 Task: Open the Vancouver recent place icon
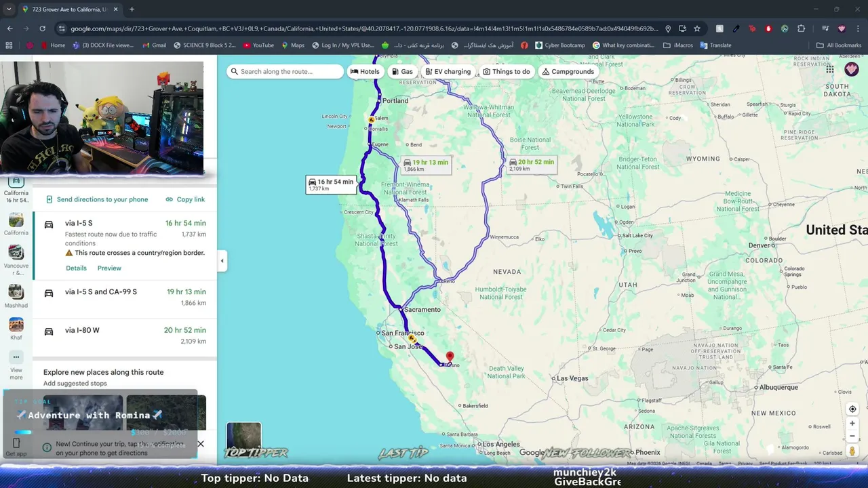coord(16,253)
